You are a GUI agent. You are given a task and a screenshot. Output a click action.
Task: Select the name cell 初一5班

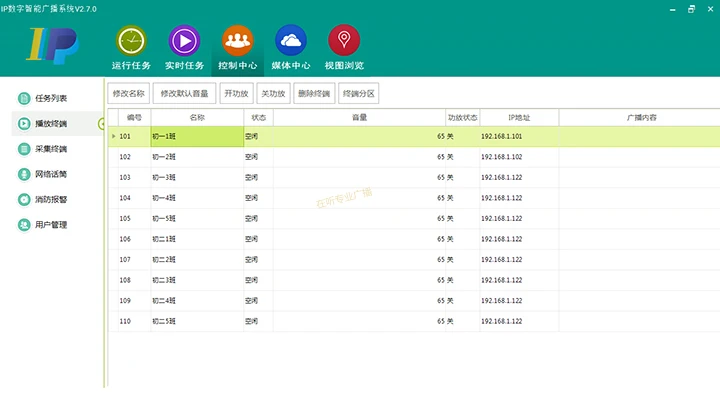(197, 219)
